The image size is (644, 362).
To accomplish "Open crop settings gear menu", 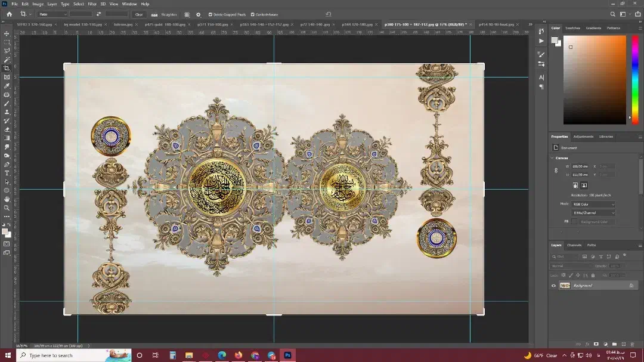I will tap(199, 14).
